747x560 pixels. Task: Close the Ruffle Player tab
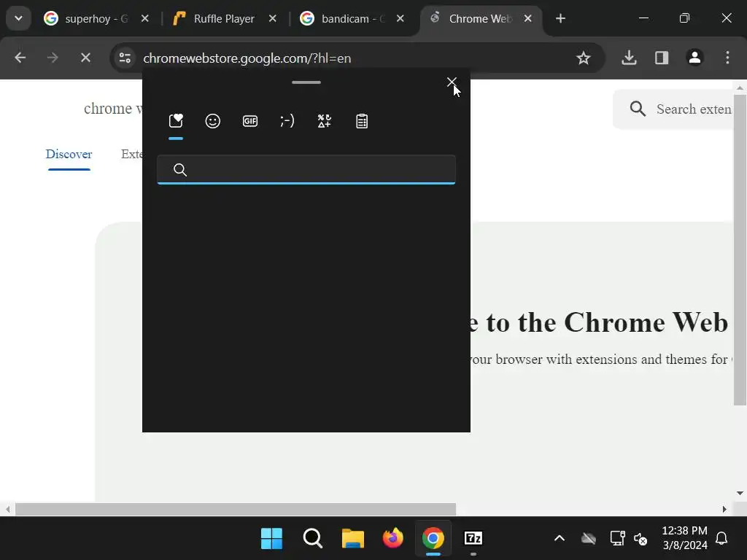(x=273, y=18)
